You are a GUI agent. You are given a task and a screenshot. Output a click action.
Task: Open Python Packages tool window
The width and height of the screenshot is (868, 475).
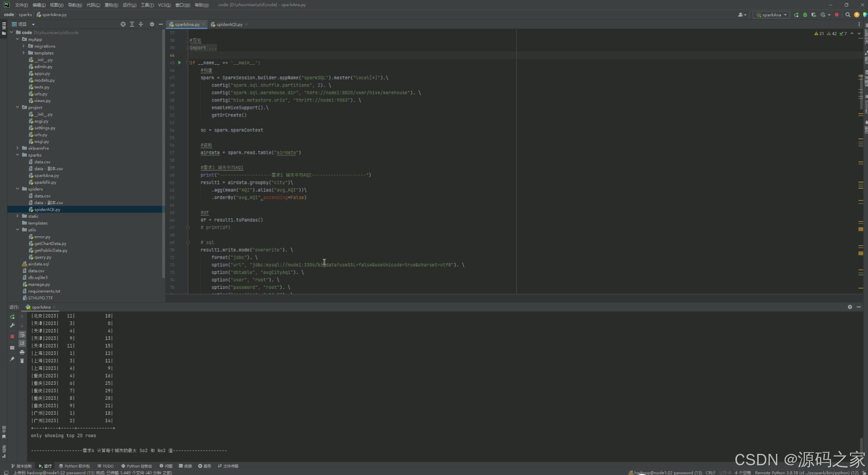74,466
